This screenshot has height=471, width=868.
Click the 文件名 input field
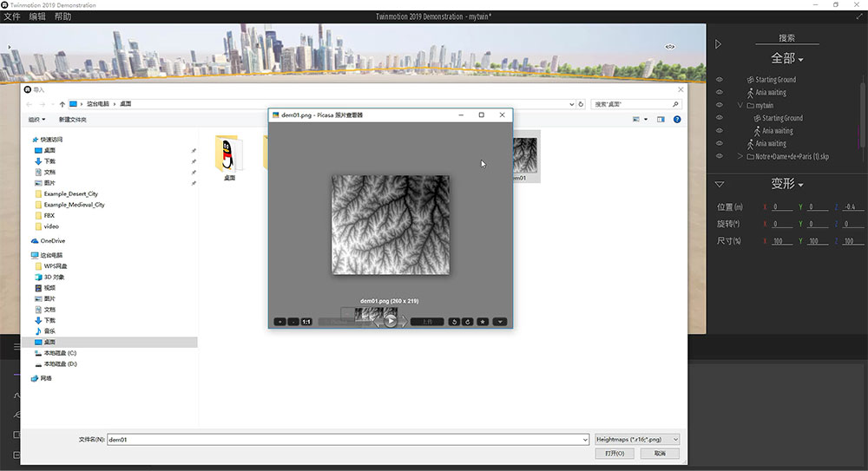point(347,440)
